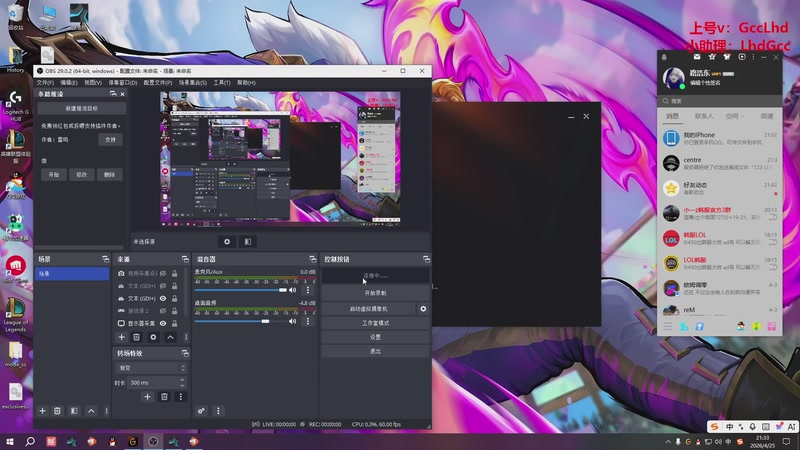Screen dimensions: 800x450
Task: Open League of Legends desktop icon
Action: coord(15,315)
